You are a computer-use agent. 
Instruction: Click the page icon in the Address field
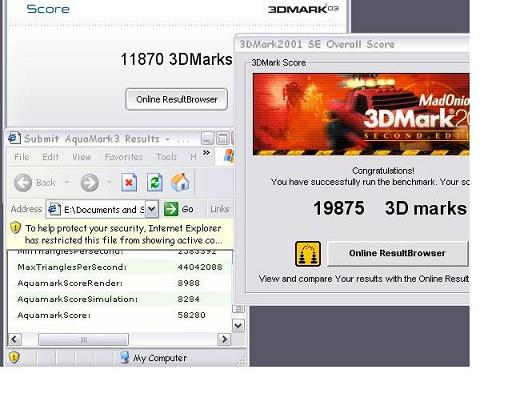[54, 209]
